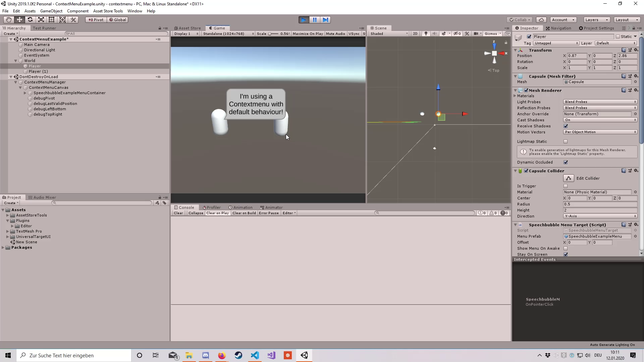Image resolution: width=644 pixels, height=362 pixels.
Task: Search by type in Project panel
Action: 157,203
